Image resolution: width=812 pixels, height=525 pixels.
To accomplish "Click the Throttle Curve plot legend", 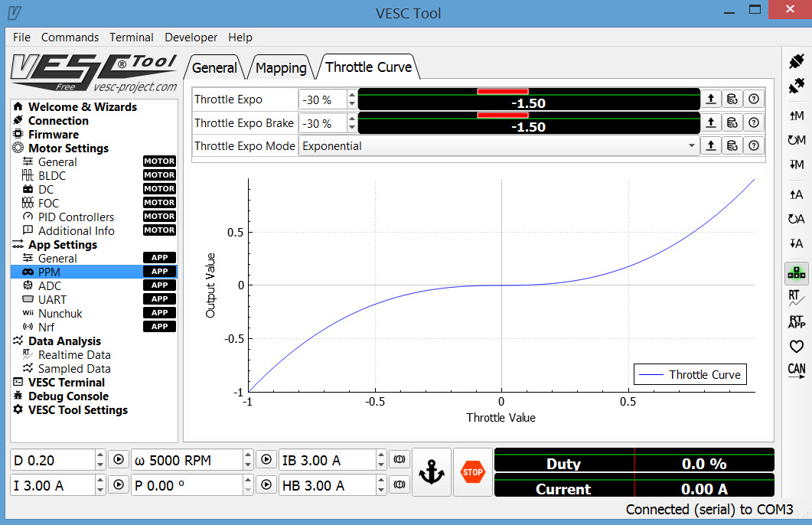I will tap(690, 374).
